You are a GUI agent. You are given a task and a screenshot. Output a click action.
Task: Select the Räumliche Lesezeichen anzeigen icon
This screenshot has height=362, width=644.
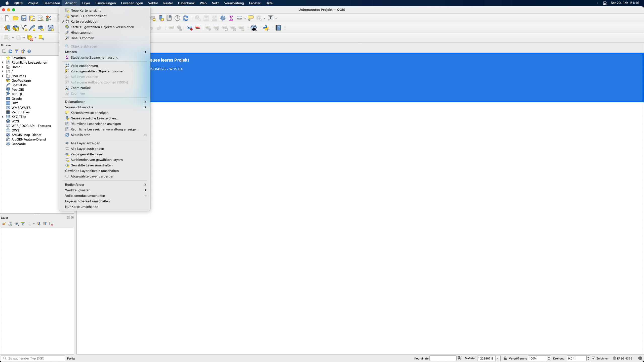click(x=67, y=124)
